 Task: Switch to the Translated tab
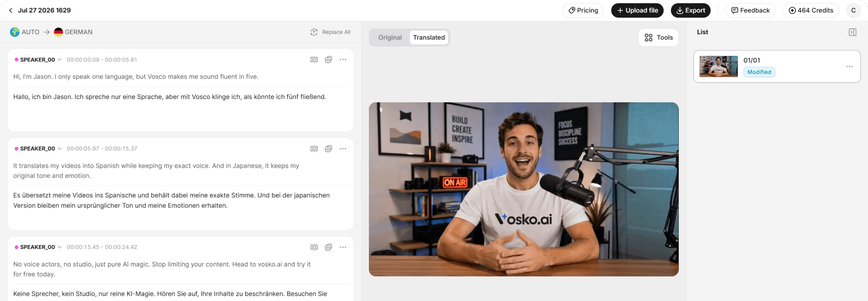click(429, 37)
